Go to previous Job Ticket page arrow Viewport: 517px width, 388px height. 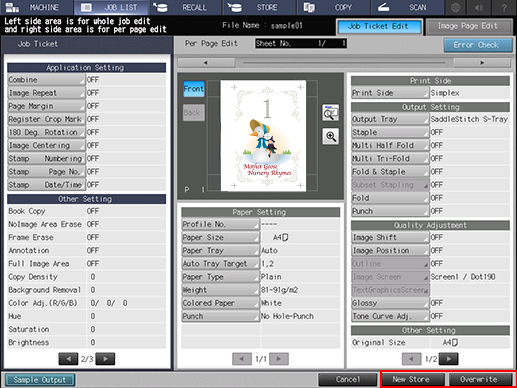tap(68, 359)
